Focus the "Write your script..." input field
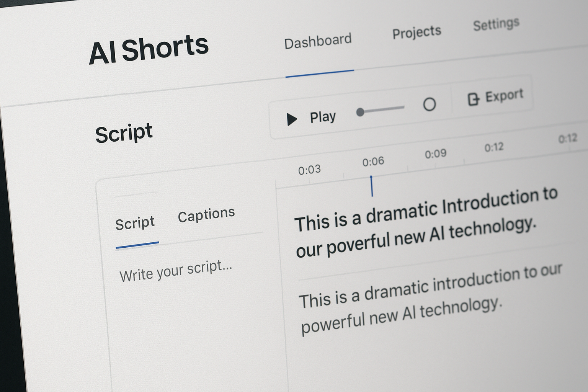Image resolution: width=588 pixels, height=392 pixels. 176,270
